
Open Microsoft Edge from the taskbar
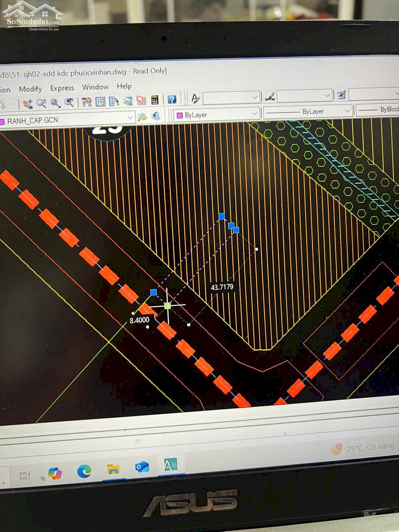point(84,471)
